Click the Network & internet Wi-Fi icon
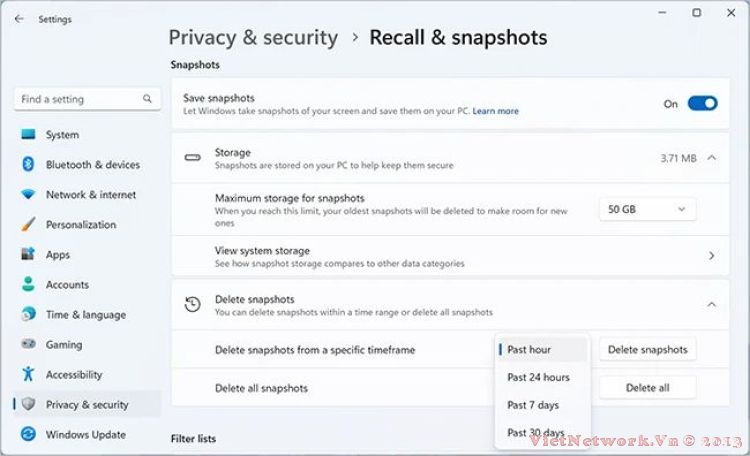The width and height of the screenshot is (750, 456). coord(28,195)
